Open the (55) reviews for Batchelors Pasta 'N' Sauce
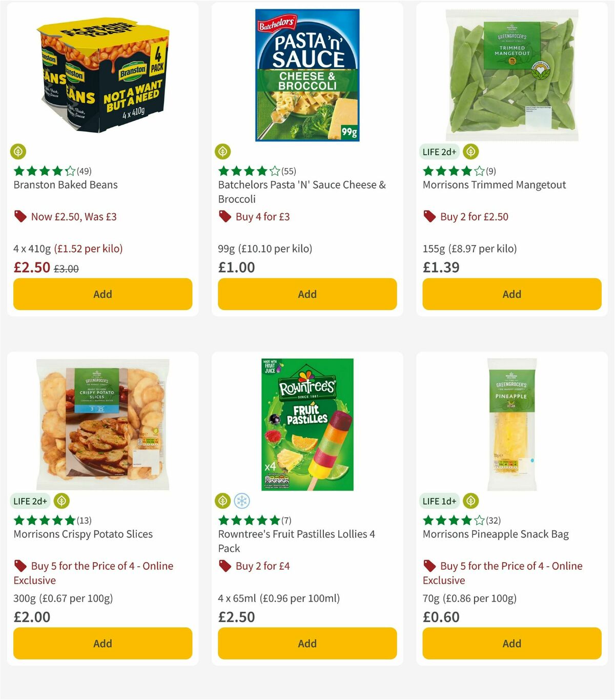 (288, 171)
